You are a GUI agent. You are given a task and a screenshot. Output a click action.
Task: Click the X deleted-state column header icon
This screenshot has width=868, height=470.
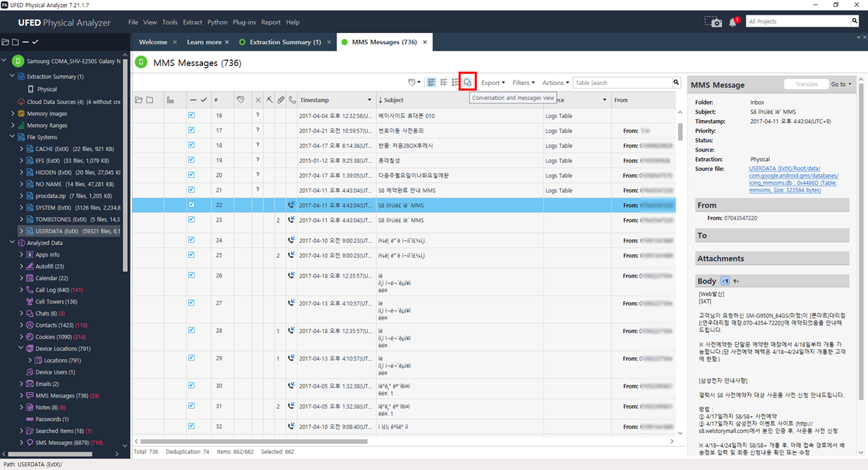[x=258, y=100]
